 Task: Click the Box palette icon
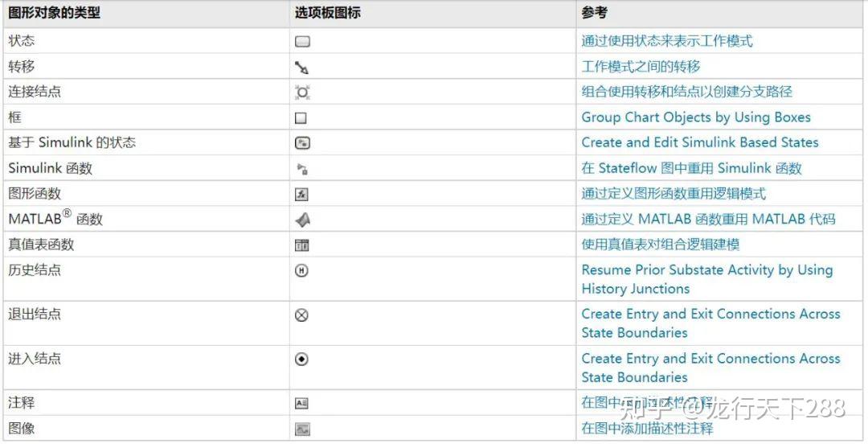[301, 118]
